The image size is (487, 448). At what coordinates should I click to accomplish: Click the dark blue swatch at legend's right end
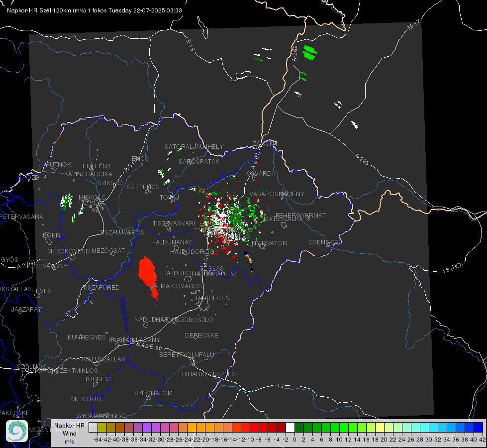(x=479, y=427)
